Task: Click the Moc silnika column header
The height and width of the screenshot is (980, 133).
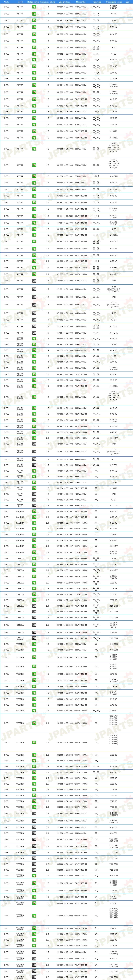Action: (81, 2)
